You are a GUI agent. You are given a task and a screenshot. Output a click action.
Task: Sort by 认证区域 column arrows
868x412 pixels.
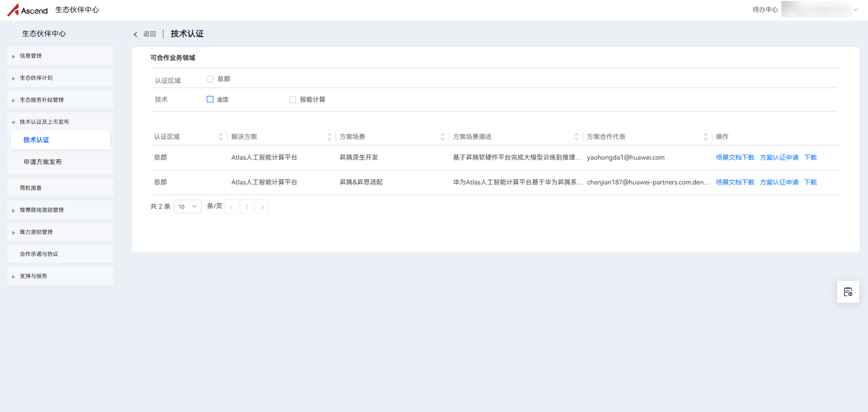click(221, 137)
